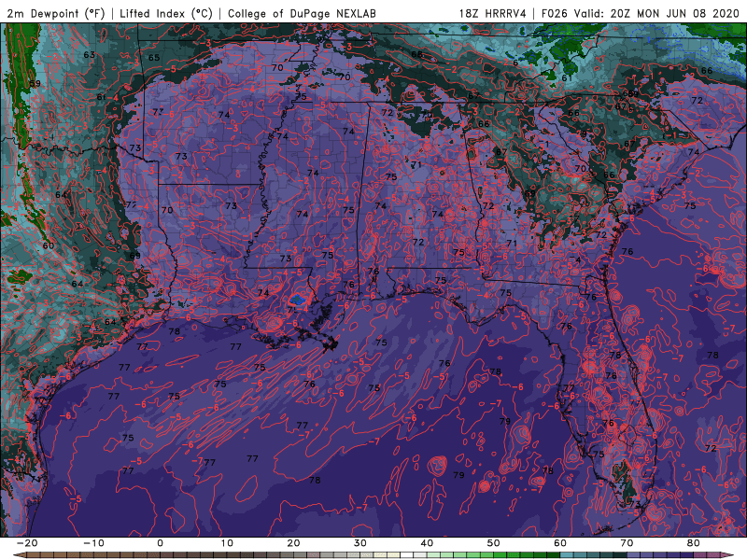
Task: Click the "60" dewpoint value in Texas
Action: pyautogui.click(x=49, y=245)
